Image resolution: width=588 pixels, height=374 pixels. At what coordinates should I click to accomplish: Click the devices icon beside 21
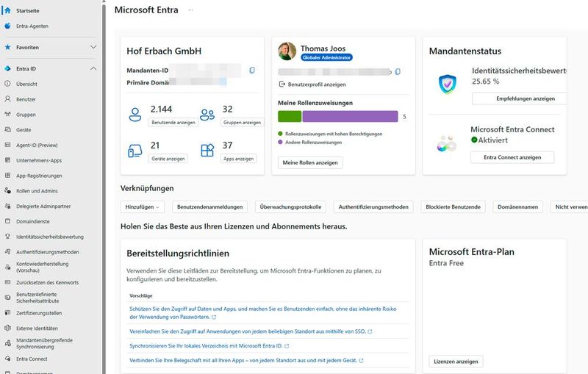click(x=135, y=151)
